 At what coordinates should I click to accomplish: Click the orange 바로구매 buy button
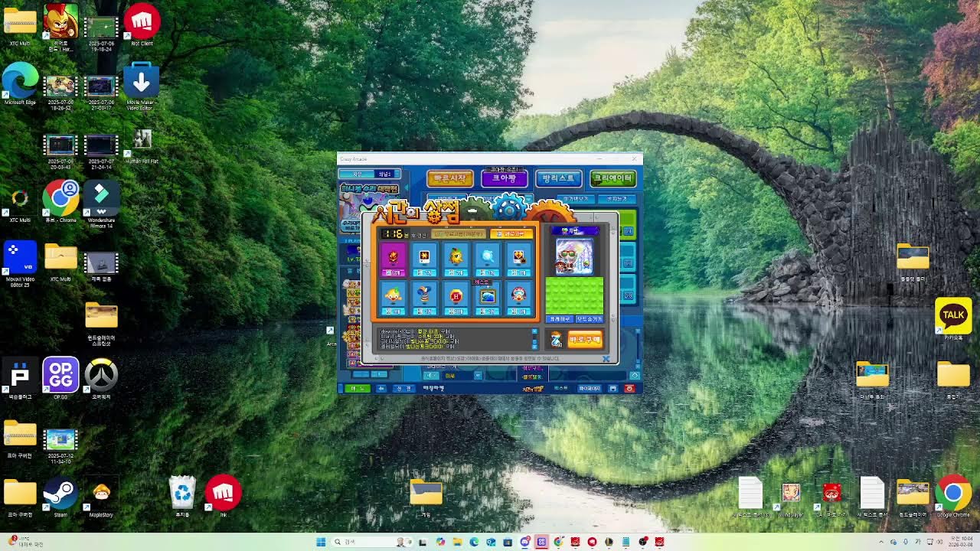pyautogui.click(x=585, y=339)
